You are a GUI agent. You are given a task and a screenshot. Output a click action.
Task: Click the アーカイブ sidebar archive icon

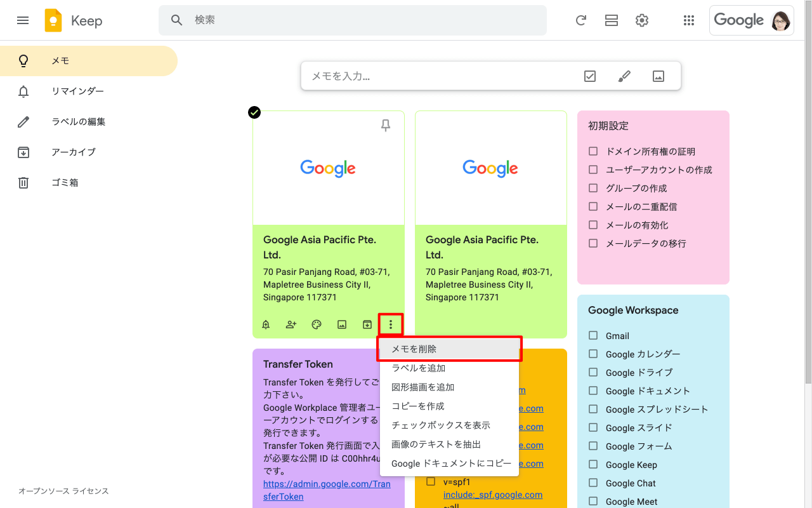point(23,152)
